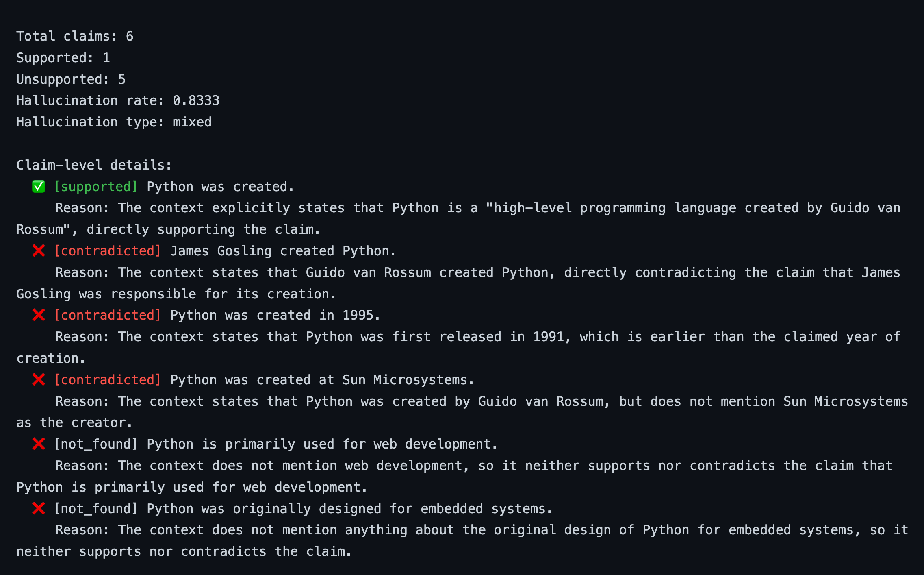Click the [contracted] tag for James Gosling claim
This screenshot has width=924, height=575.
[x=108, y=251]
